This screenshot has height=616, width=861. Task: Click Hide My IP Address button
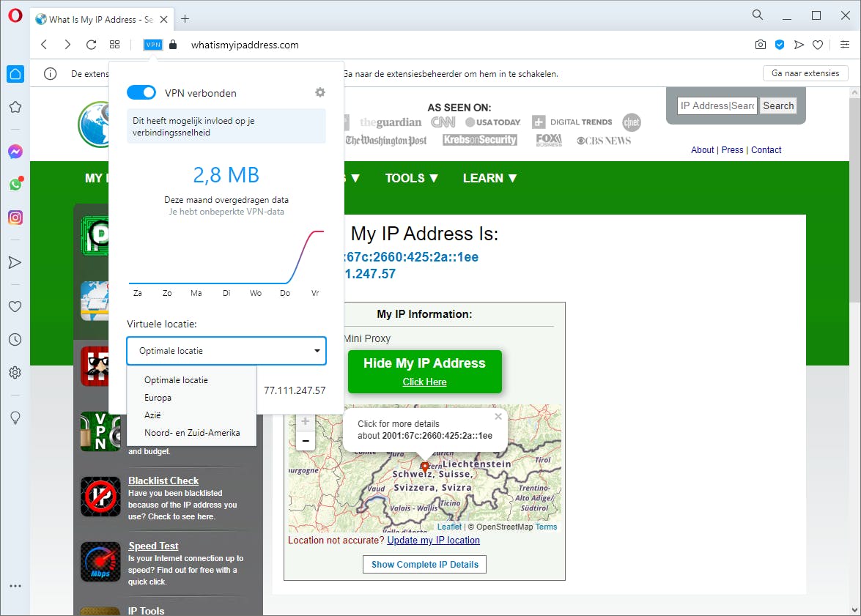click(x=424, y=371)
